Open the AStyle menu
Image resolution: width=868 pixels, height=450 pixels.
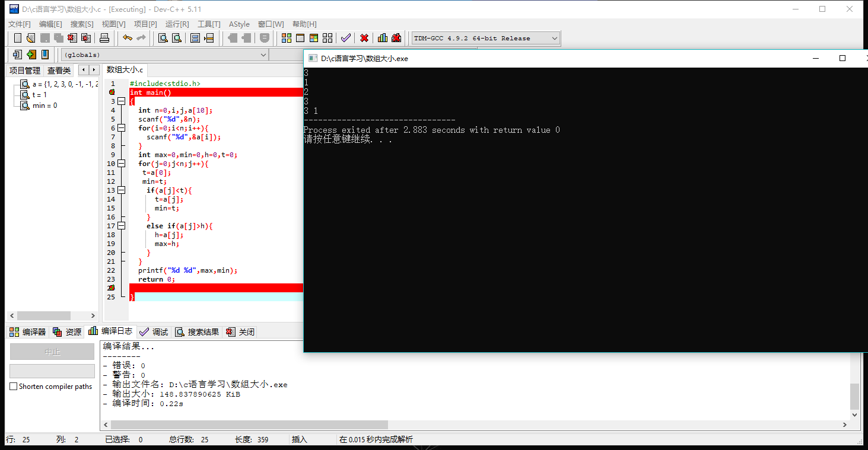(x=239, y=24)
